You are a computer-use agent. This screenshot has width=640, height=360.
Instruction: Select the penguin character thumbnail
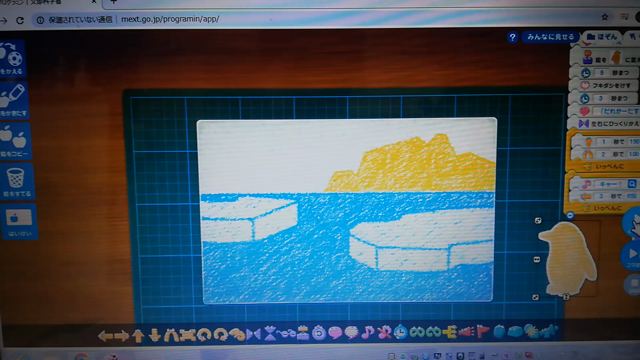567,258
